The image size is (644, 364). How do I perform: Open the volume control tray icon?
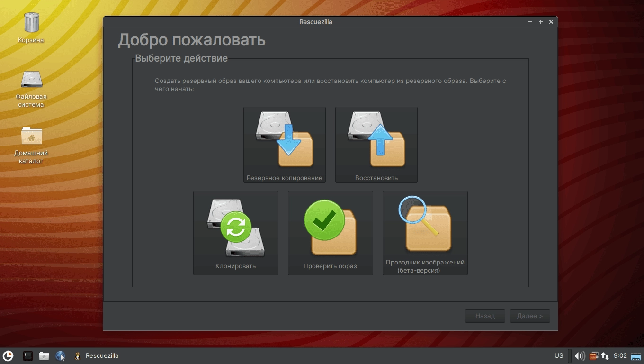579,355
